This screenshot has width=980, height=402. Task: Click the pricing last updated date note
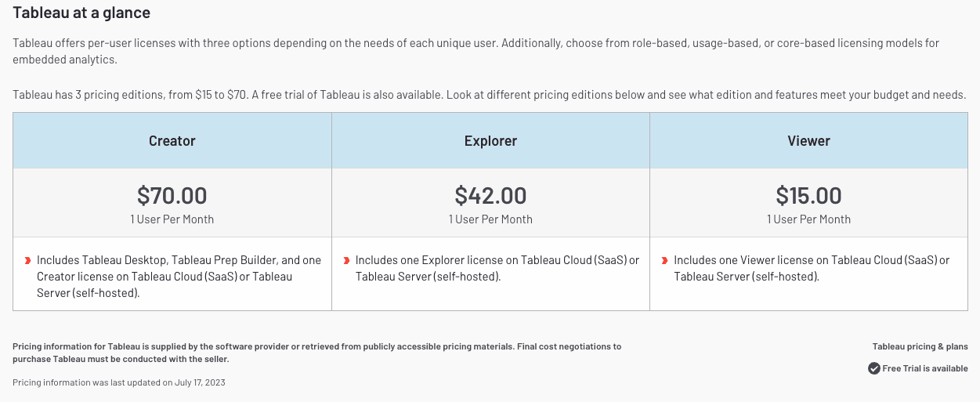pyautogui.click(x=119, y=382)
